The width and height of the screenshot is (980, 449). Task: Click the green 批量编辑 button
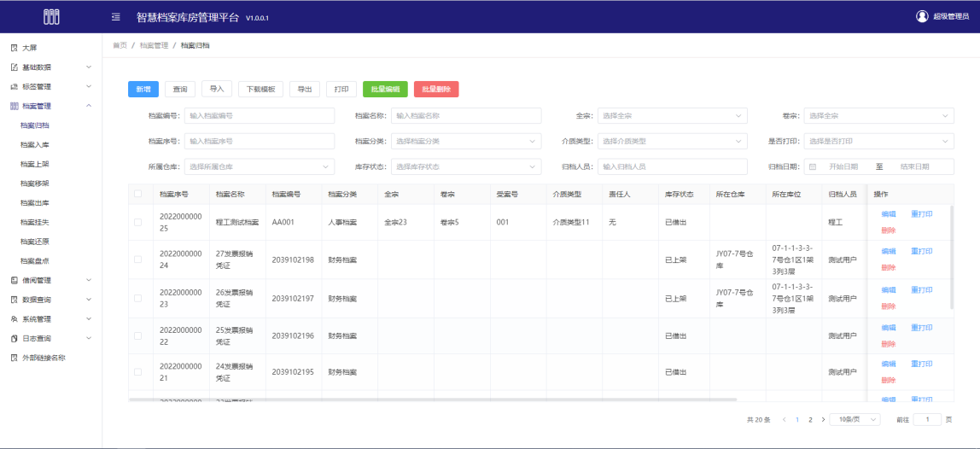385,89
